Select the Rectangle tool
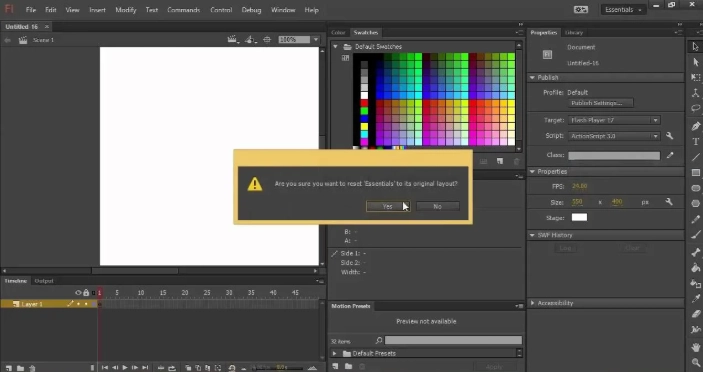703x372 pixels. (x=695, y=173)
